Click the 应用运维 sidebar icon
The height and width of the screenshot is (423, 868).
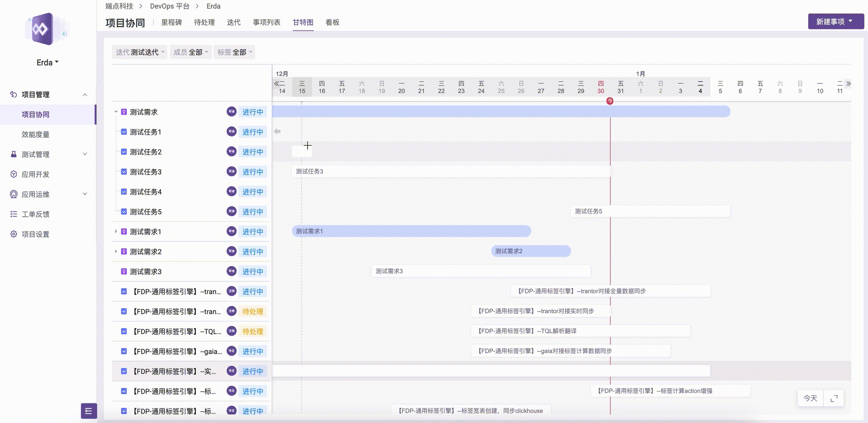[x=13, y=194]
